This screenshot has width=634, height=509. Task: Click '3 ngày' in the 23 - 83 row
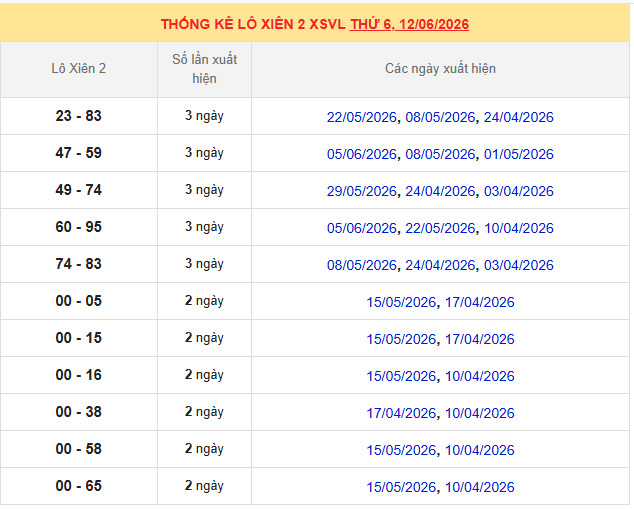click(204, 116)
